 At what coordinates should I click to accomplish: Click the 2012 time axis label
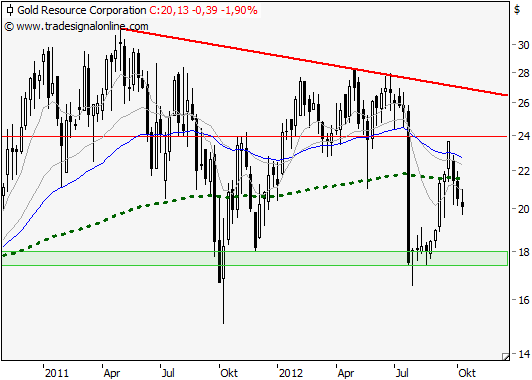(291, 373)
